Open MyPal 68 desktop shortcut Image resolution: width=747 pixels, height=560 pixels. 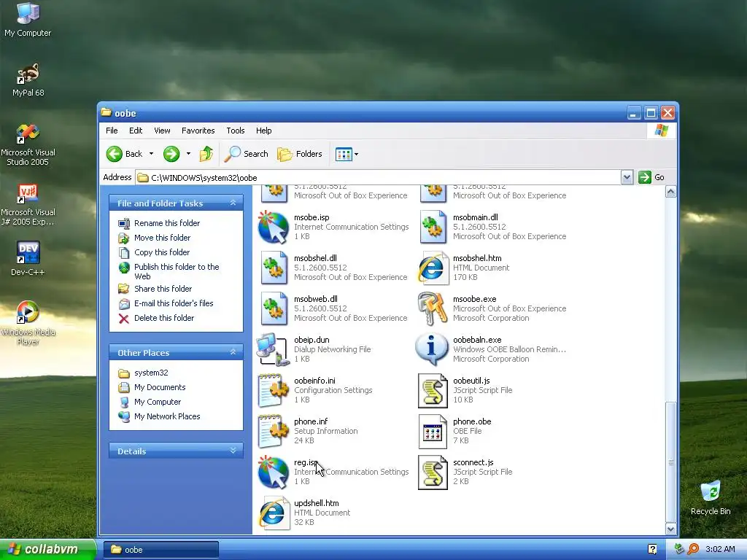[x=28, y=80]
